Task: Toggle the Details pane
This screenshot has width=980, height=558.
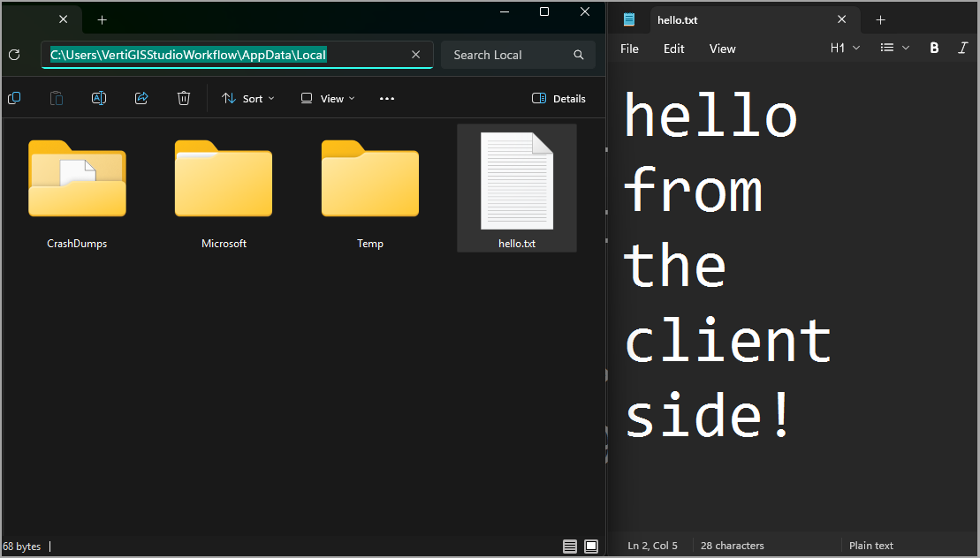Action: coord(558,99)
